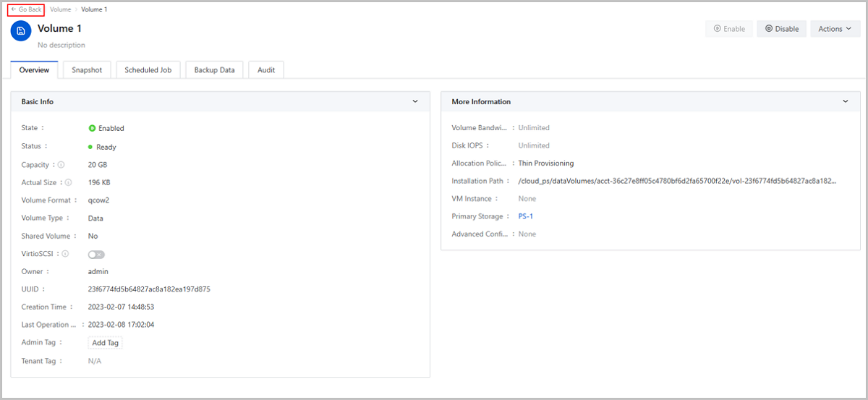Image resolution: width=868 pixels, height=400 pixels.
Task: Open the Audit tab
Action: point(266,70)
